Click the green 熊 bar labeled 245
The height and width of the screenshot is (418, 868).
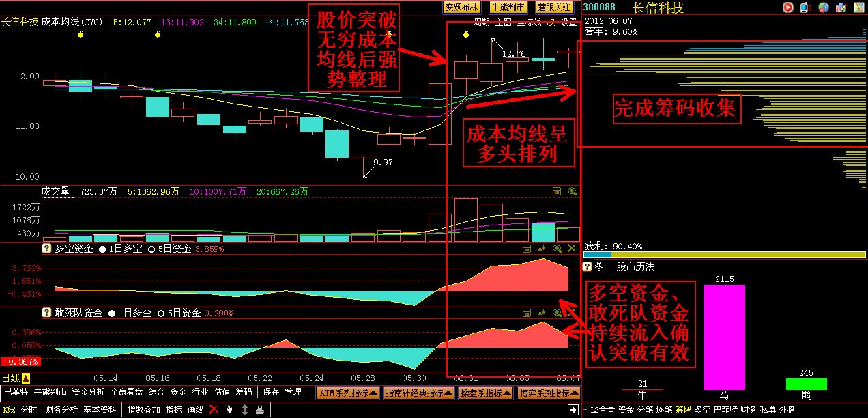point(806,384)
